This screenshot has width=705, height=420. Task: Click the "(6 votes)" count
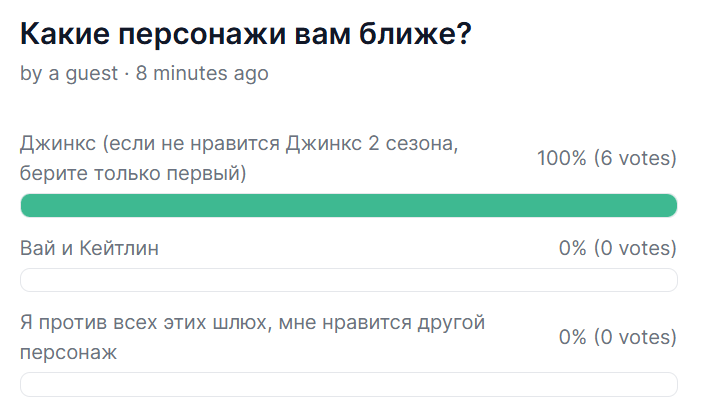[635, 158]
